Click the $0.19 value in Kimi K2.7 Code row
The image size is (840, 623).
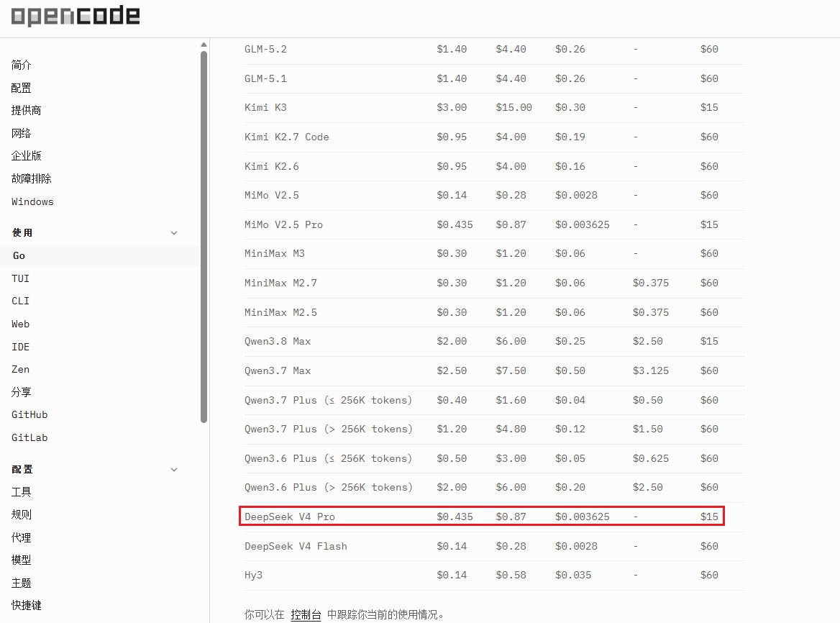point(570,137)
